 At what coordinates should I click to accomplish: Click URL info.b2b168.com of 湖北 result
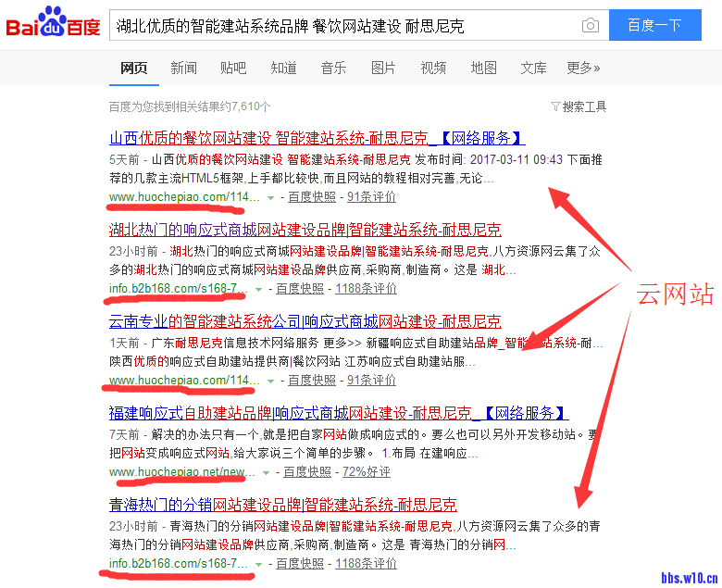pyautogui.click(x=179, y=289)
